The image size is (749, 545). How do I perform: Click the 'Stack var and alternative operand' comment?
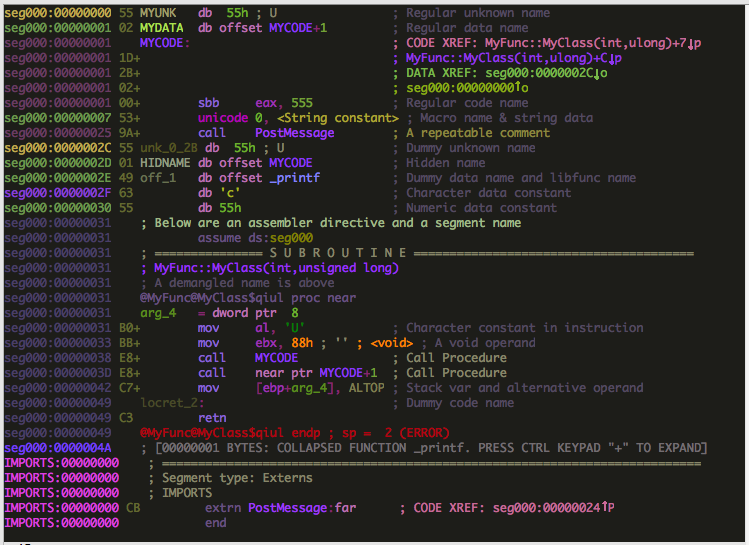coord(524,388)
